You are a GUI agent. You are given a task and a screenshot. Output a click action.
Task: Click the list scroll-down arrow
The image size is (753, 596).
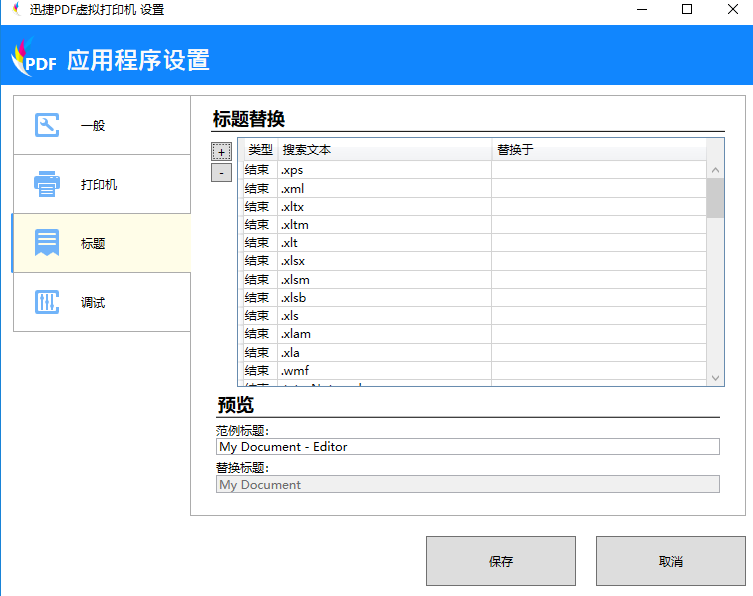[715, 378]
